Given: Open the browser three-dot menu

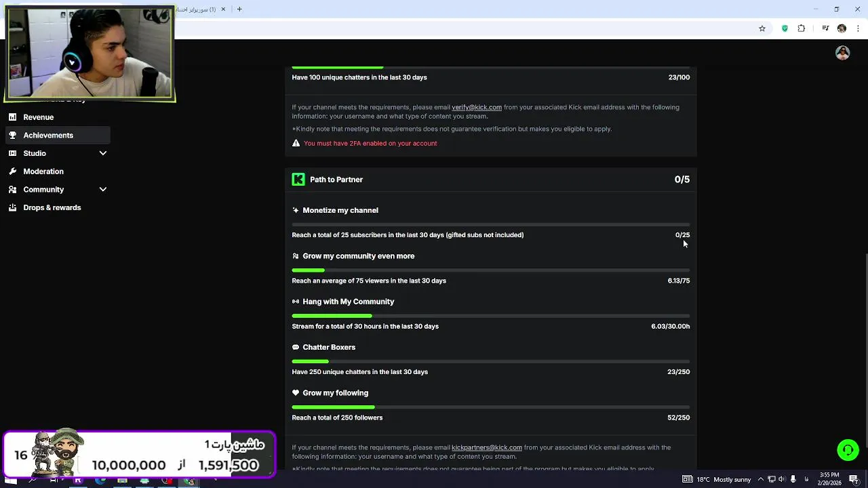Looking at the screenshot, I should [859, 28].
